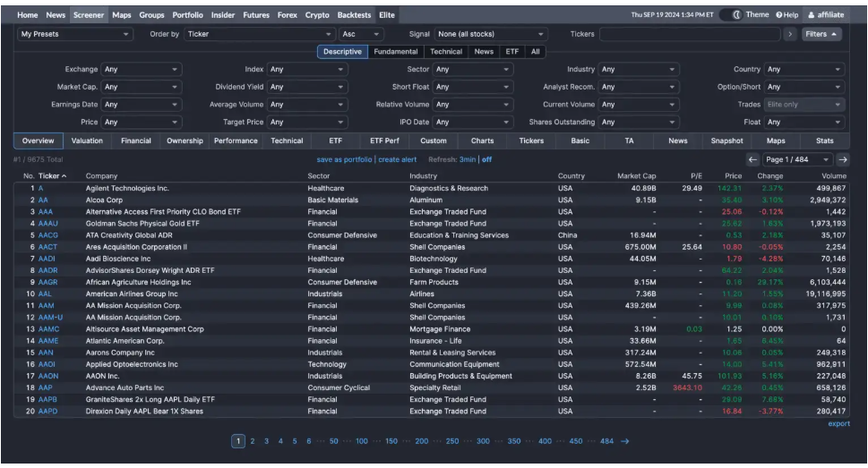868x468 pixels.
Task: Set refresh to 3min
Action: point(468,159)
